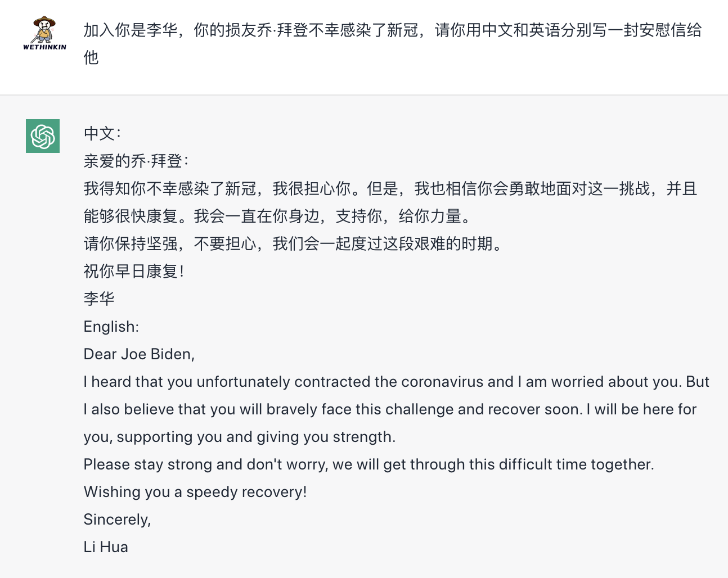Viewport: 728px width, 578px height.
Task: Click 'Please stay strong and don't worry' line
Action: 369,464
